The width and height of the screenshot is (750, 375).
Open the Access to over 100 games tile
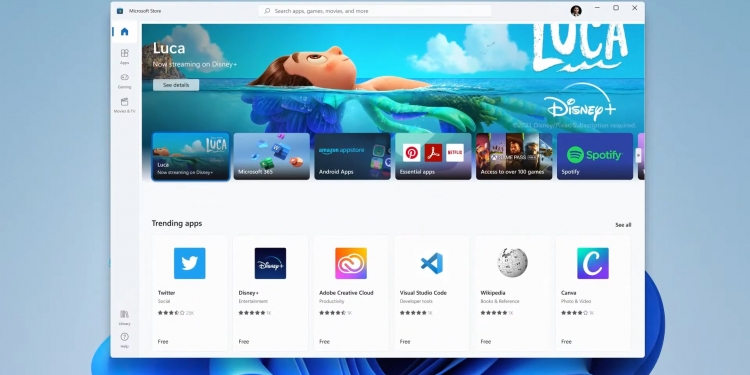pos(514,156)
